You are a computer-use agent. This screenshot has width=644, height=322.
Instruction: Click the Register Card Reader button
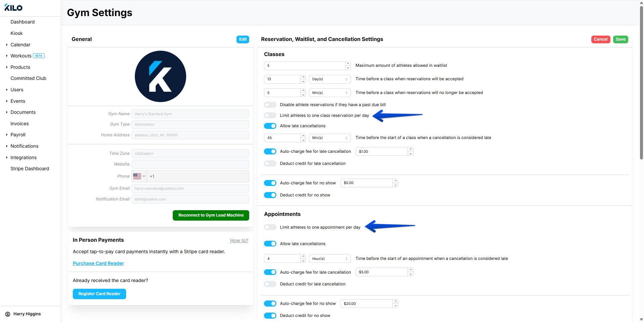pos(99,294)
